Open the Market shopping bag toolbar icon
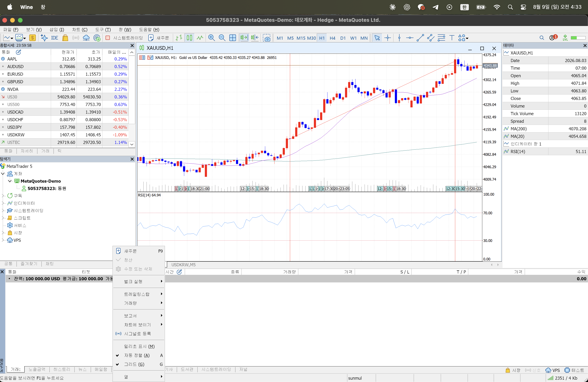This screenshot has height=382, width=588. 65,38
